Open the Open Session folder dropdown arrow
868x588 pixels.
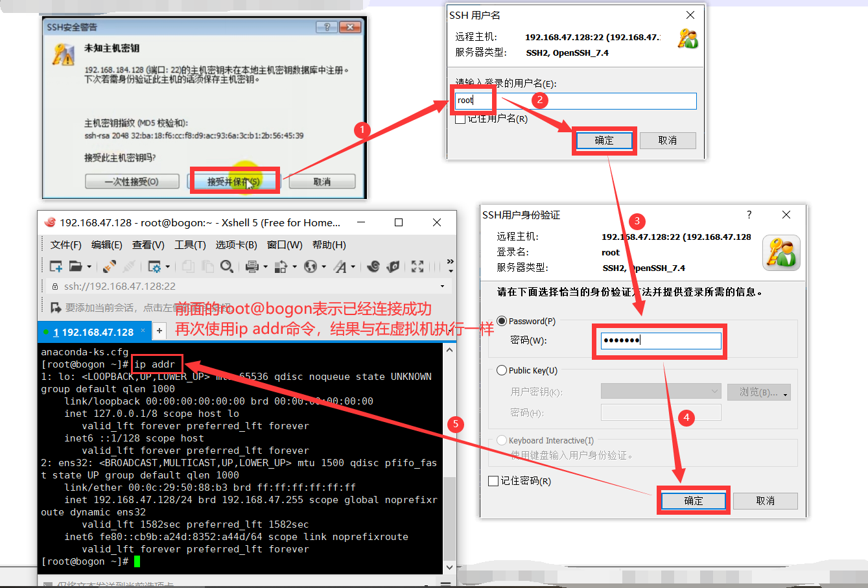89,267
